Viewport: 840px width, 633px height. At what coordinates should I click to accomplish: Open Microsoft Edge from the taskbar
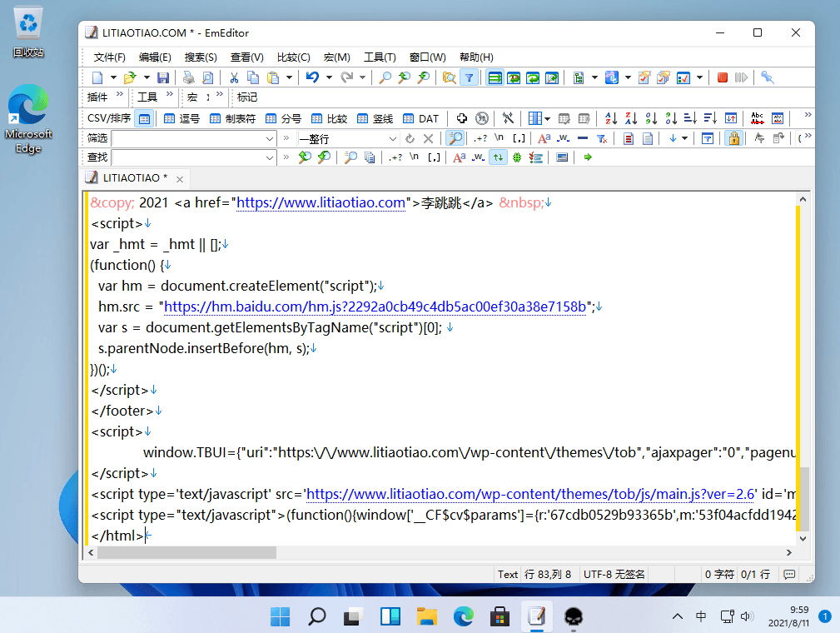pyautogui.click(x=464, y=616)
